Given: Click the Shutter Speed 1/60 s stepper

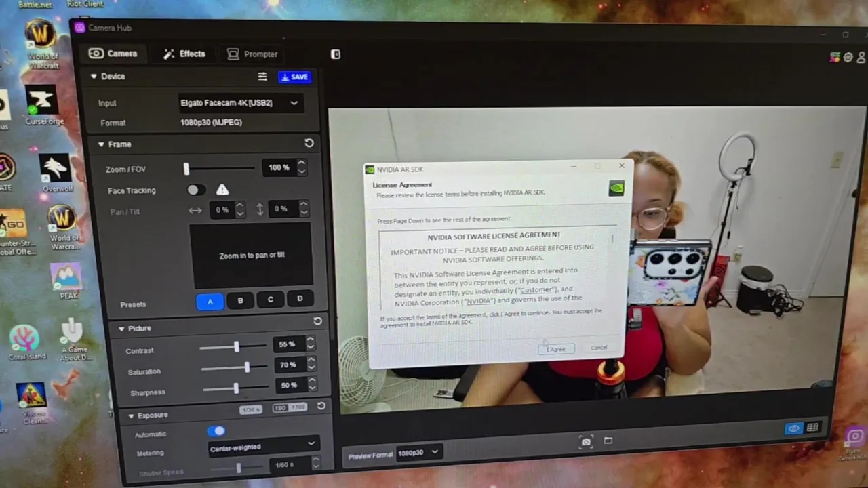Looking at the screenshot, I should pos(294,464).
